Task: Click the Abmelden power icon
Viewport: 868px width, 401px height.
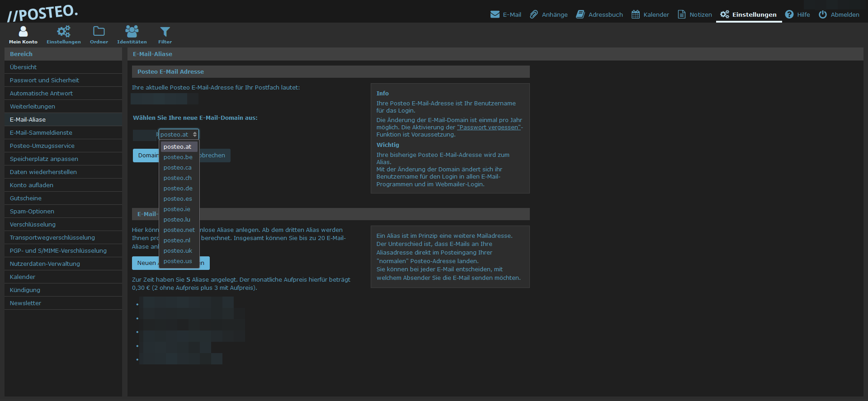Action: [823, 14]
